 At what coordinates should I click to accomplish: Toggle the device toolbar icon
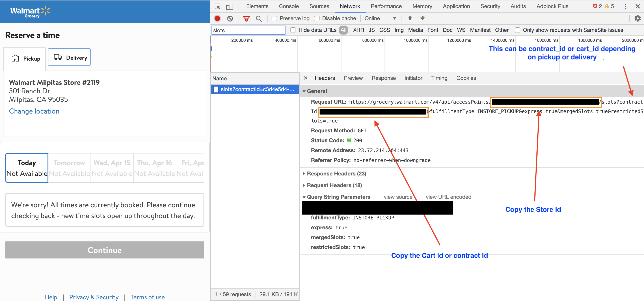coord(229,6)
